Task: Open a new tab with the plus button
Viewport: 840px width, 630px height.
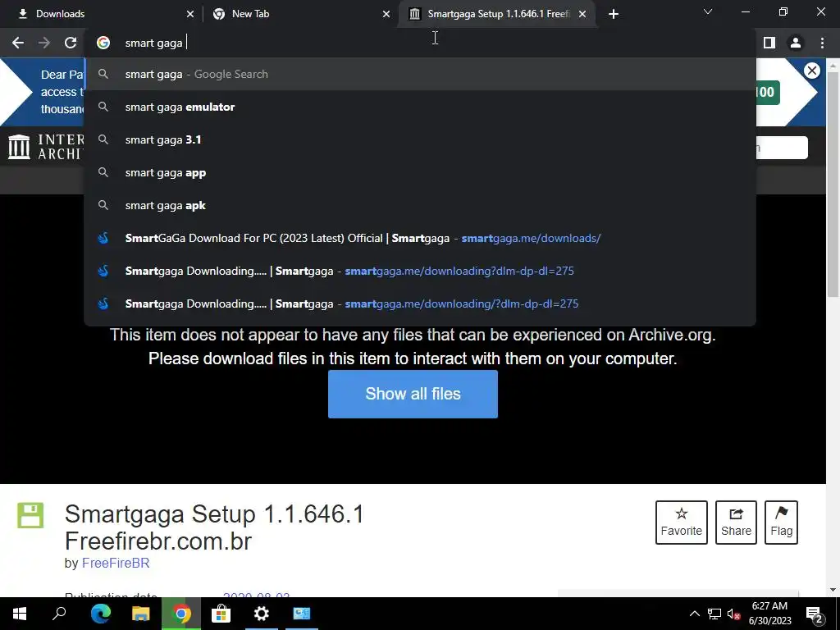Action: 614,14
